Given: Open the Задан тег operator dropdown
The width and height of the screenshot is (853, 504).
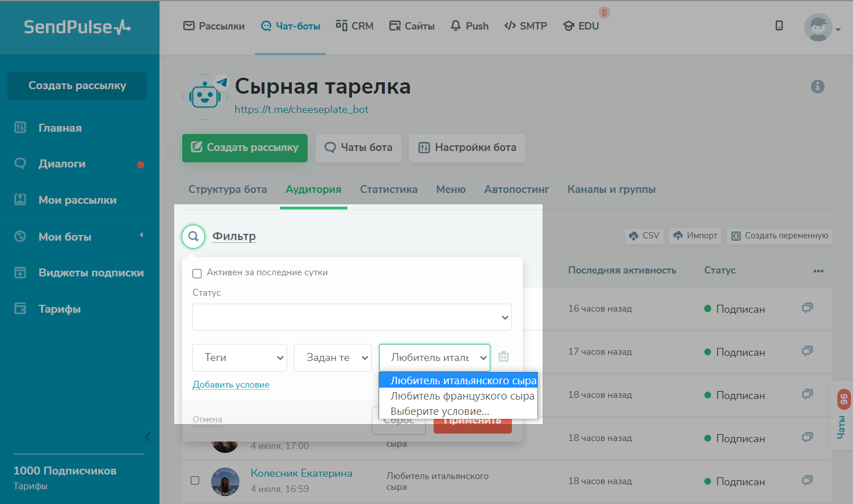Looking at the screenshot, I should [x=333, y=358].
